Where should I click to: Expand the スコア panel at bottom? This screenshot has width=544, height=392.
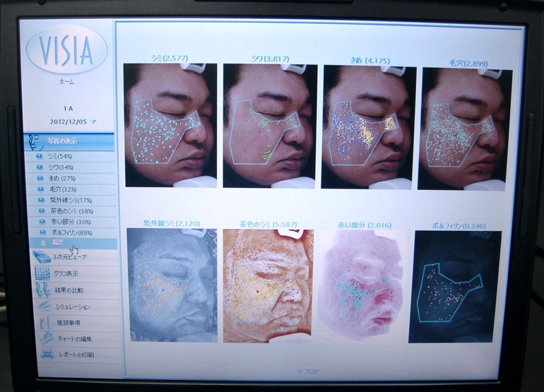(309, 372)
